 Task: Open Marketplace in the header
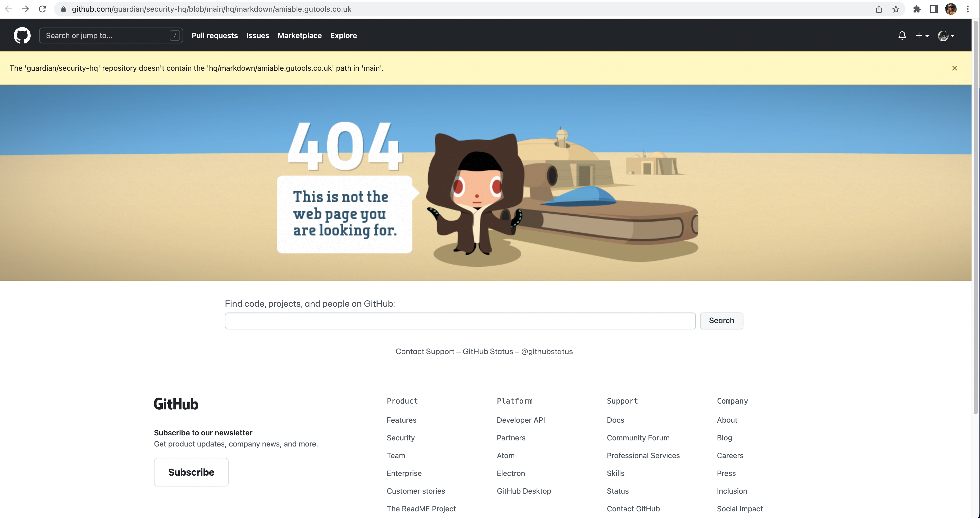(x=300, y=35)
